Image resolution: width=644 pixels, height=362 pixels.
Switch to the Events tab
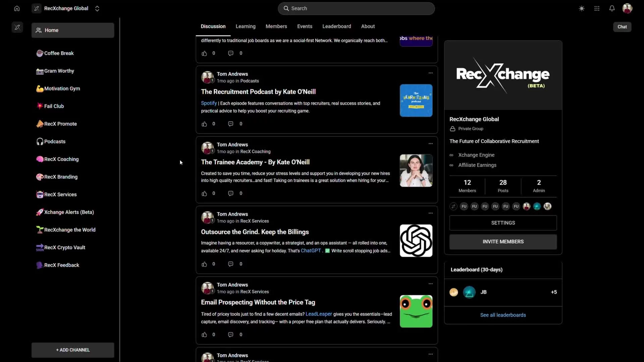(x=305, y=26)
